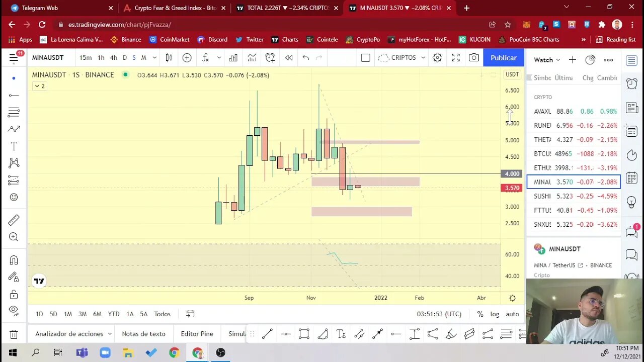The width and height of the screenshot is (644, 362).
Task: Open ideas lightbulb in right sidebar
Action: [632, 202]
